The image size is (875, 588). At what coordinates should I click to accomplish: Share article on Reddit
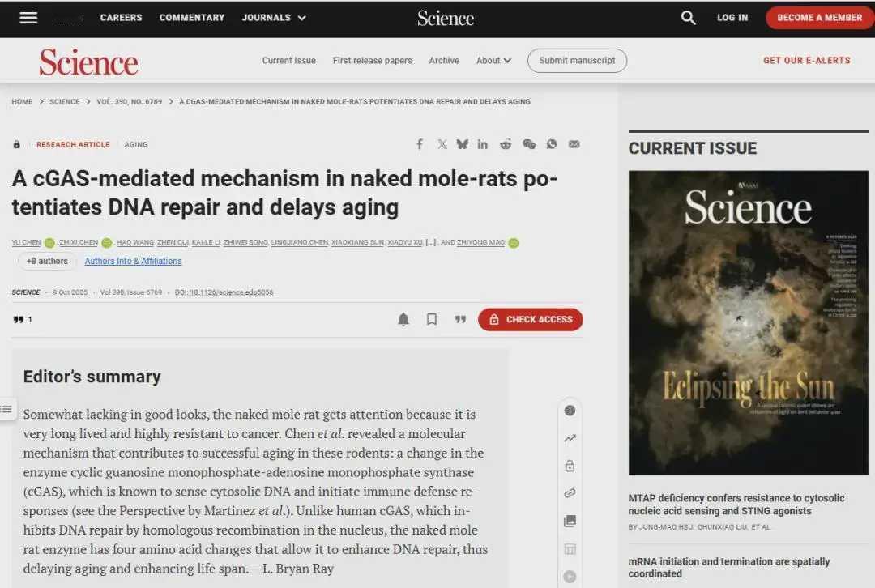point(506,144)
